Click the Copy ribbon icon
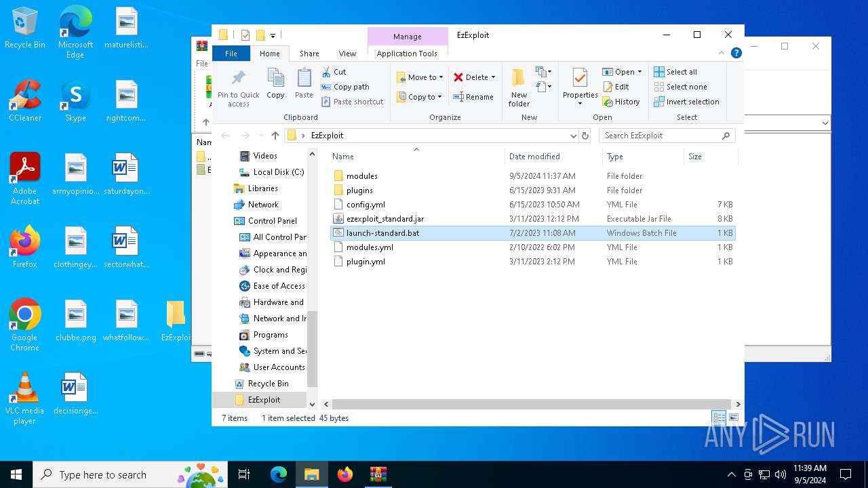This screenshot has height=488, width=868. pos(275,84)
